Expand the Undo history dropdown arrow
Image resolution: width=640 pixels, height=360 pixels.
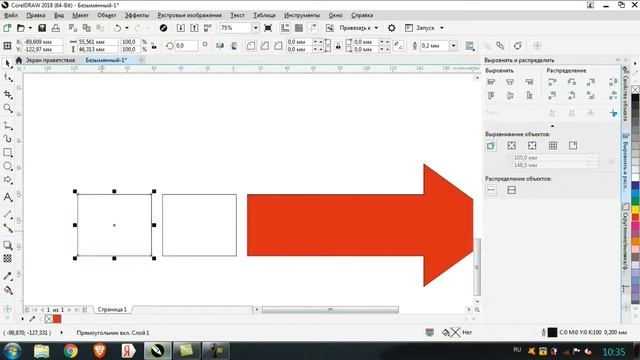pos(127,28)
